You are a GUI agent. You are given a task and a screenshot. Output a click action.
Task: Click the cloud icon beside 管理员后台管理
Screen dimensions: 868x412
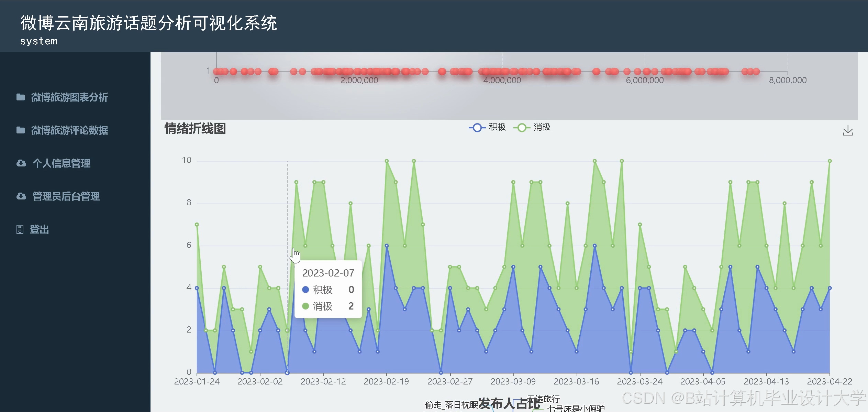coord(21,196)
